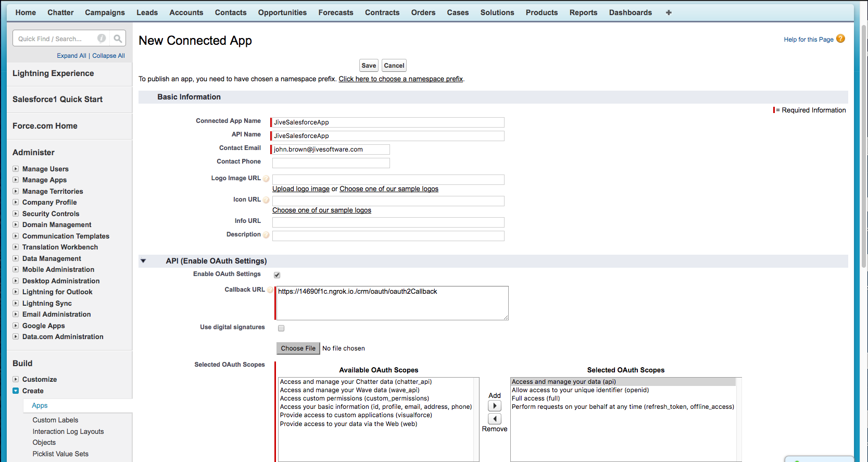Open Picklist Value Sets item

[60, 454]
